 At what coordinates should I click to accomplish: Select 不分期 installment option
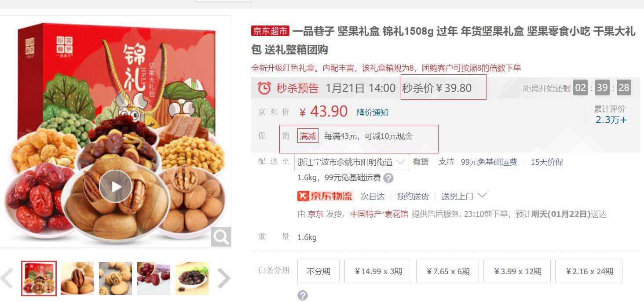click(318, 271)
